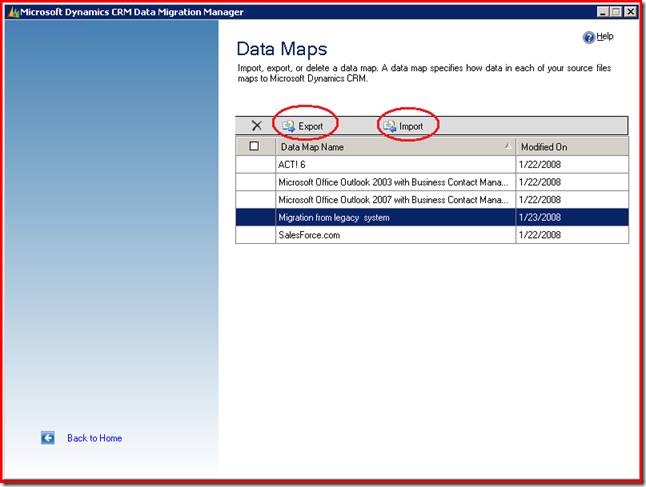Click the app icon in the title bar
The width and height of the screenshot is (646, 487).
click(x=13, y=11)
